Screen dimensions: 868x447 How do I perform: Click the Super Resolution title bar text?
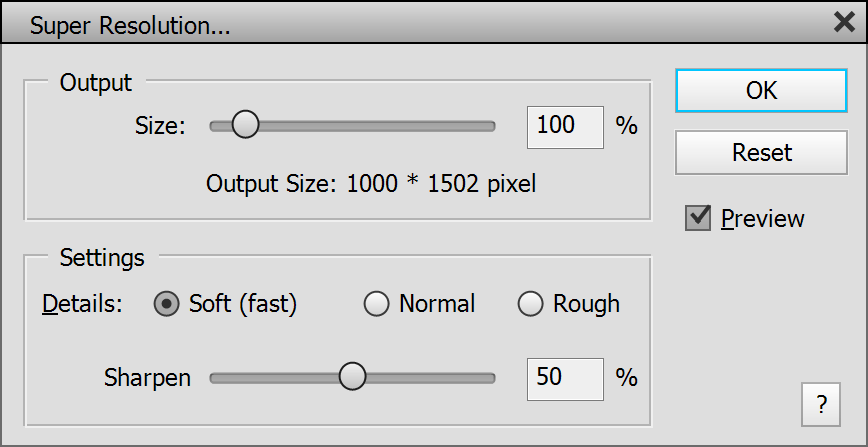(130, 26)
